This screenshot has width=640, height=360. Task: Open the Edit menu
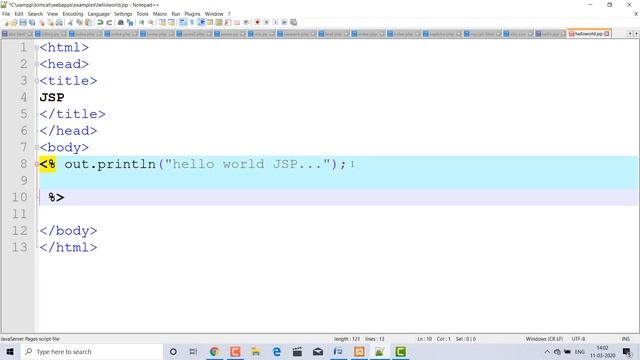tap(19, 14)
